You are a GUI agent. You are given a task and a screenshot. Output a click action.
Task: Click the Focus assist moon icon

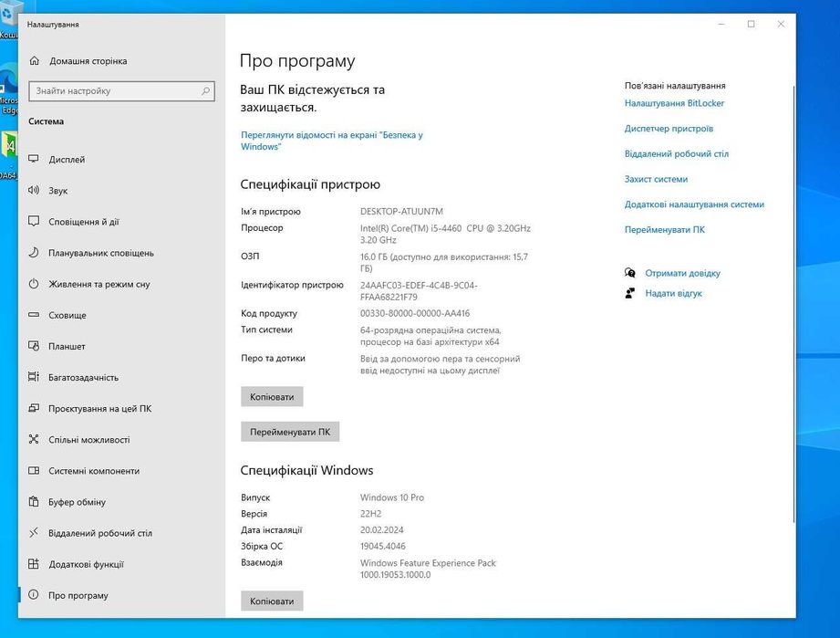[34, 253]
